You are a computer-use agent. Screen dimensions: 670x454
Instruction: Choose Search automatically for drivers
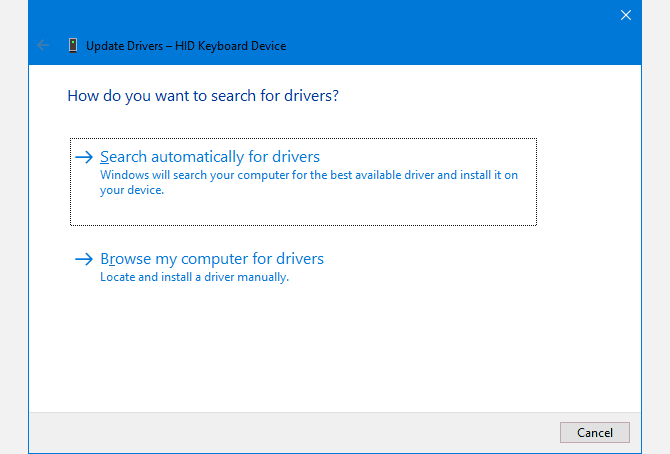[303, 182]
